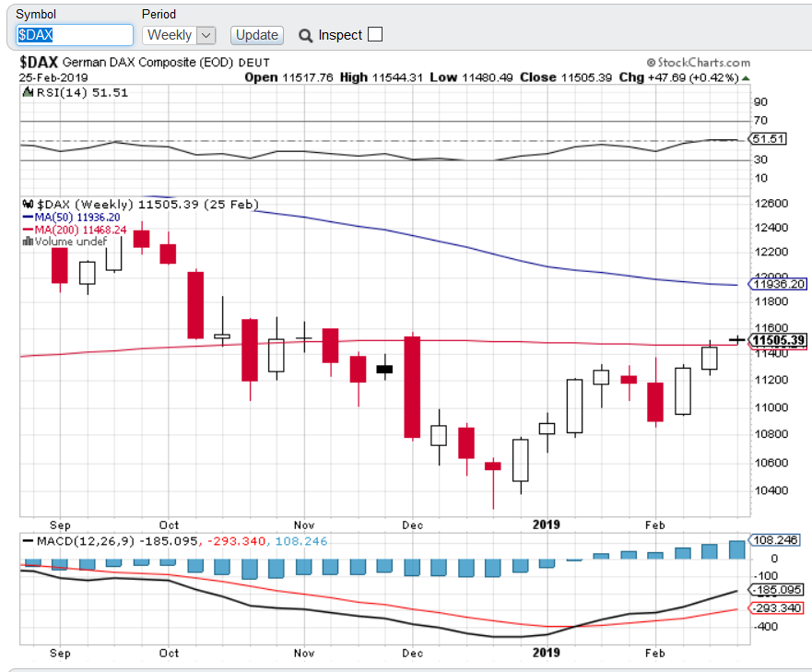Click the 51.51 RSI value tag
The height and width of the screenshot is (672, 812).
click(x=769, y=139)
